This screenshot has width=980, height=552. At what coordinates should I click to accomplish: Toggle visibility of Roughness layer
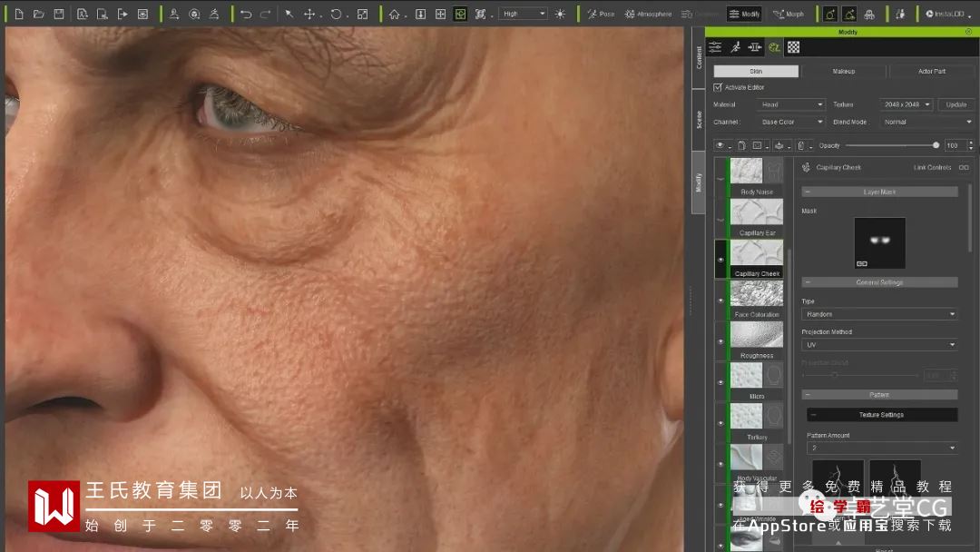click(720, 341)
